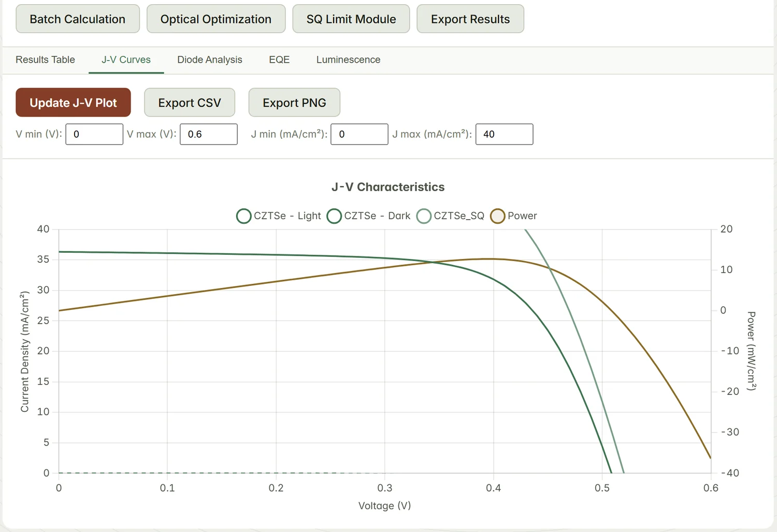The image size is (777, 532).
Task: Open the SQ Limit Module
Action: (x=351, y=19)
